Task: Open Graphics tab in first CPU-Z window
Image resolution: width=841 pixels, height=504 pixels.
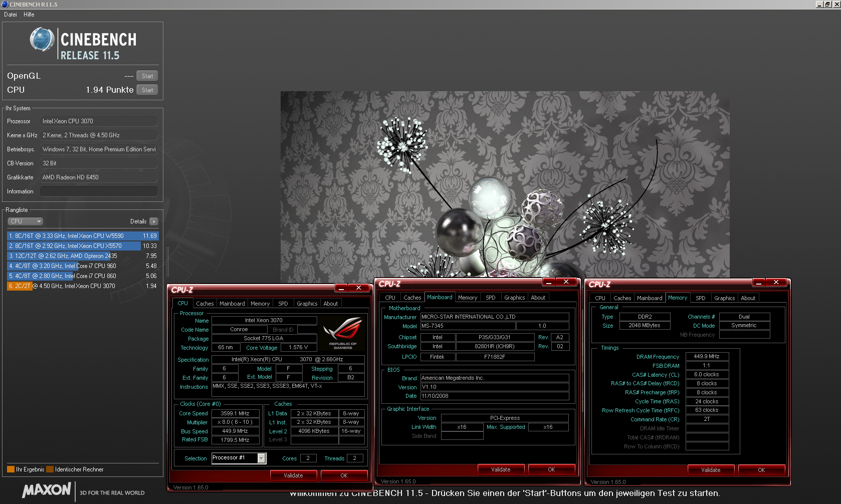Action: (x=307, y=304)
